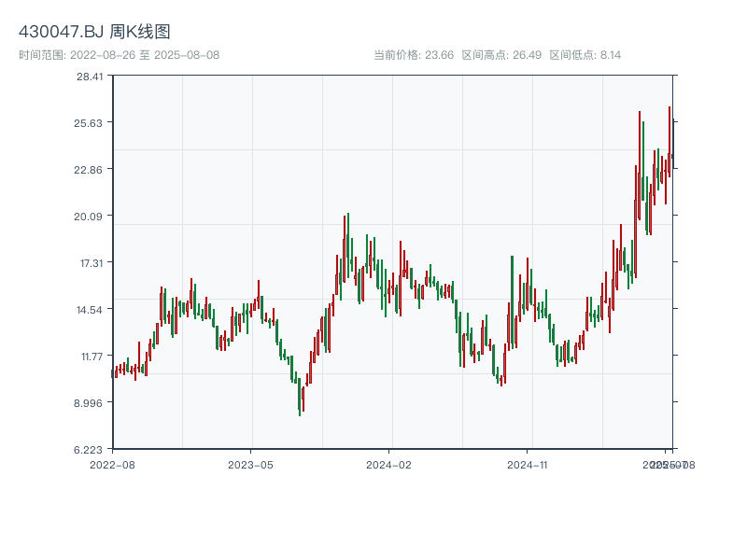The height and width of the screenshot is (560, 747).
Task: Click the y-axis label 25.63
Action: pyautogui.click(x=88, y=123)
